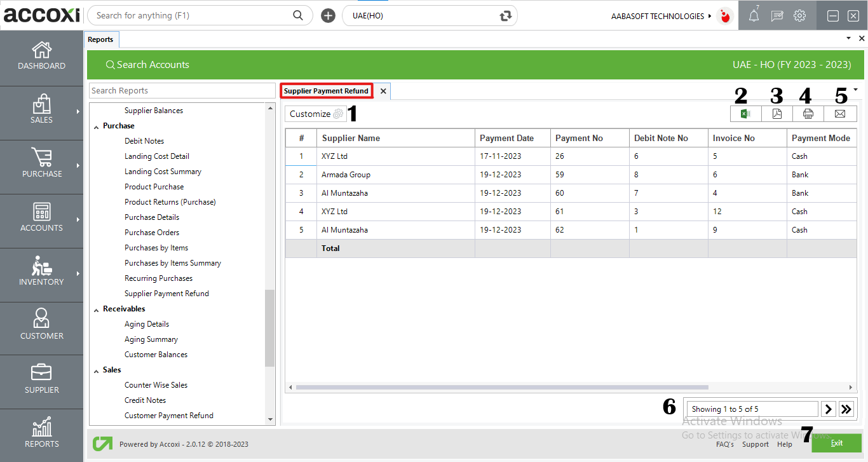Open the feedback message icon
Screen dimensions: 868x462
(776, 15)
